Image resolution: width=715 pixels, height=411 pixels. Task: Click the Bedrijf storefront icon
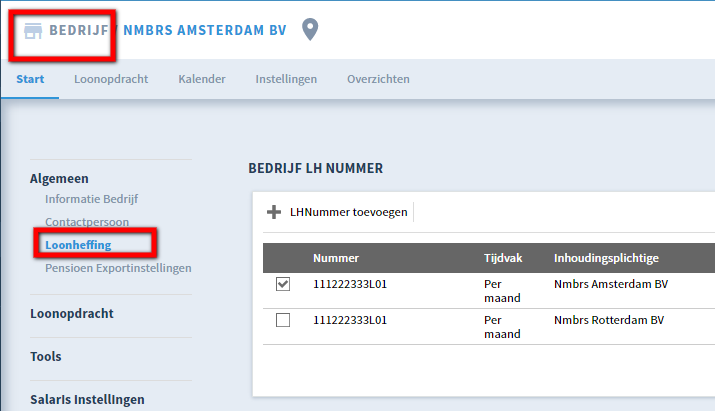point(33,31)
